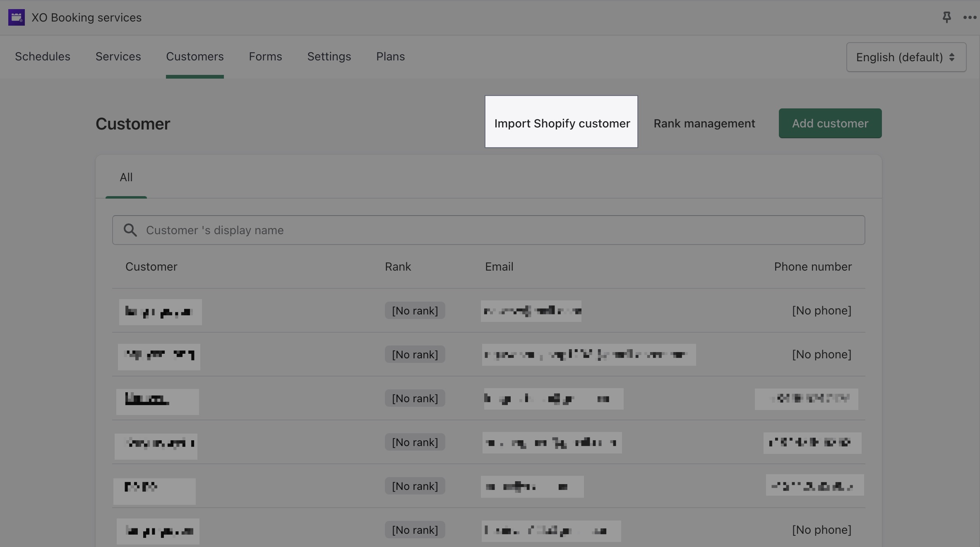
Task: Click the first [No rank] badge
Action: (x=415, y=310)
